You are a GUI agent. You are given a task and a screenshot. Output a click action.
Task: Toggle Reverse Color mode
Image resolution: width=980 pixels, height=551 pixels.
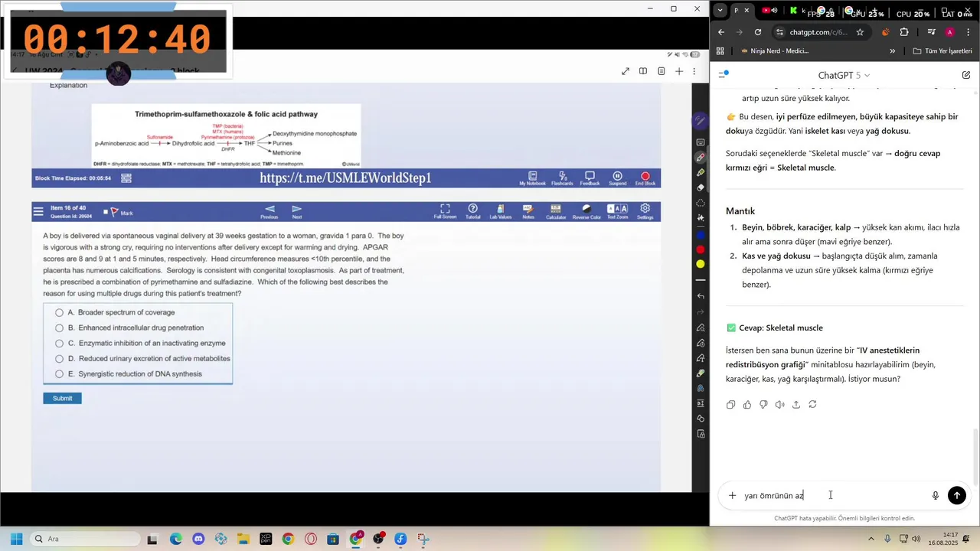pos(586,211)
